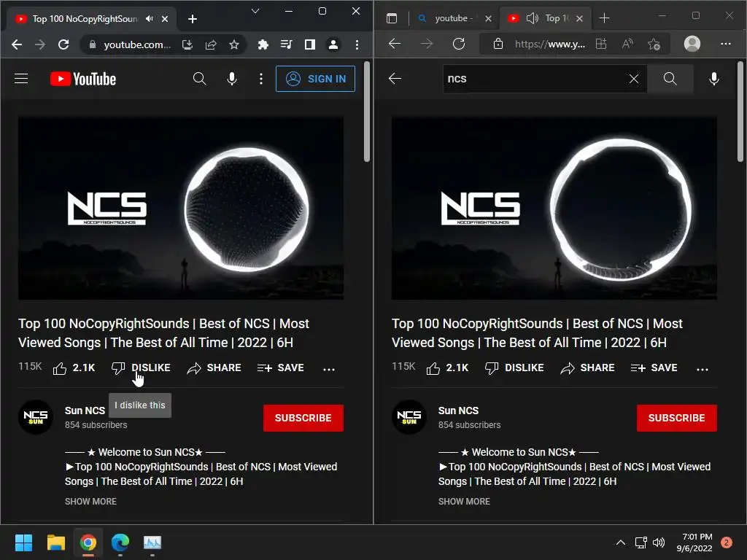
Task: Dislike the video in Edge window
Action: tap(514, 368)
